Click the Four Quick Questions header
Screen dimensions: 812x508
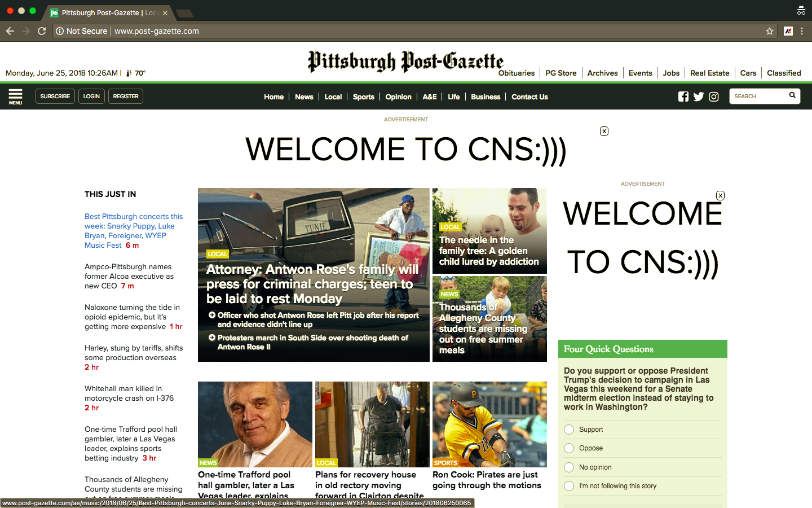[x=643, y=349]
